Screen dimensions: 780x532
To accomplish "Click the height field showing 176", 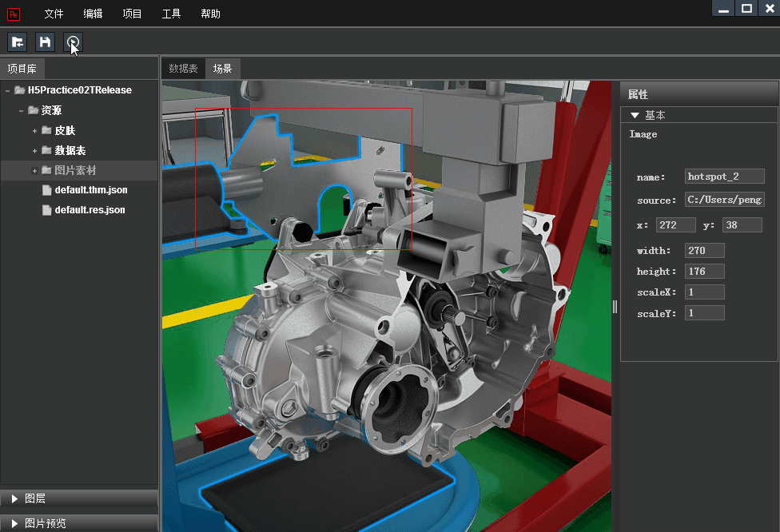I will pos(704,271).
